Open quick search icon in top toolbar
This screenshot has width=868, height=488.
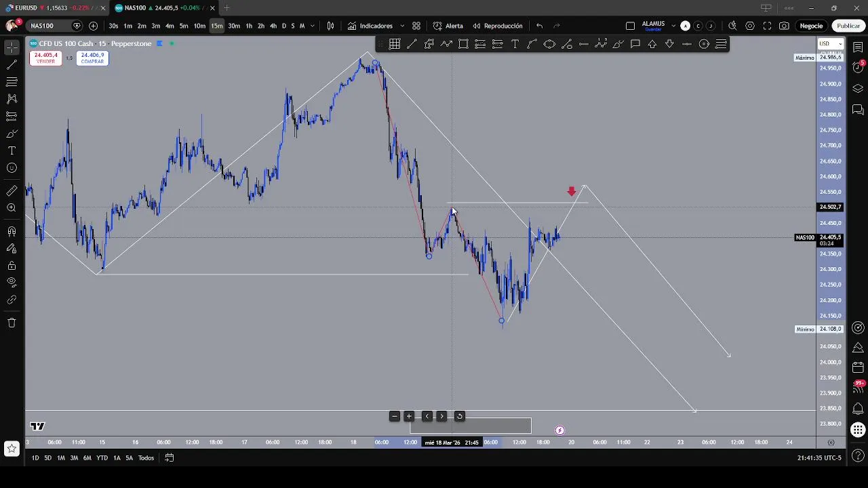732,26
